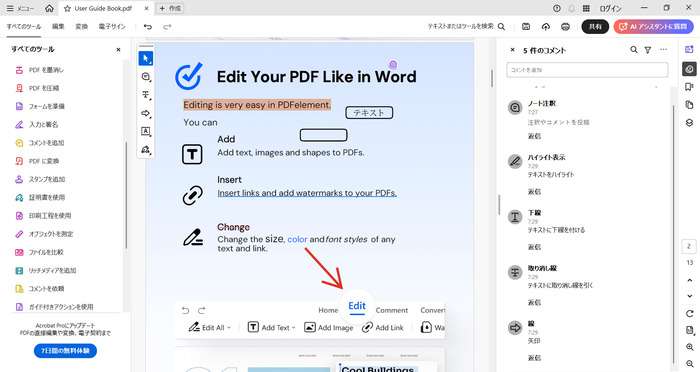700x372 pixels.
Task: Select the arrow selection tool
Action: 146,58
